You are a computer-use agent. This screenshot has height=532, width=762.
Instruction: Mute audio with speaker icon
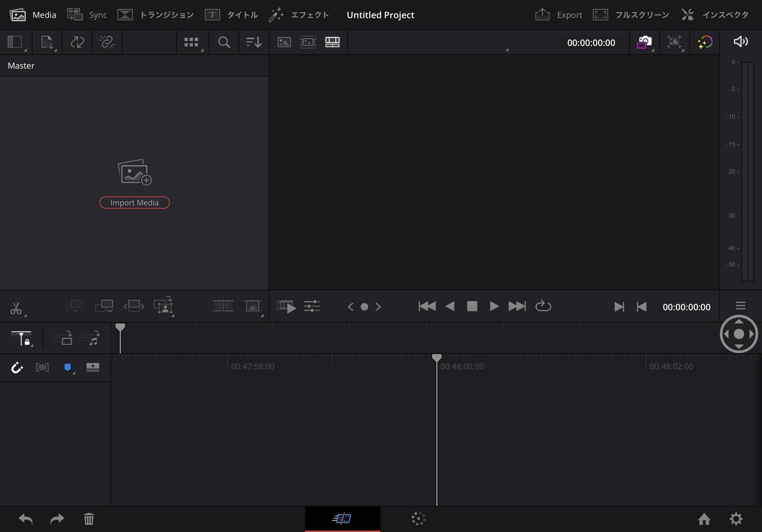click(740, 42)
